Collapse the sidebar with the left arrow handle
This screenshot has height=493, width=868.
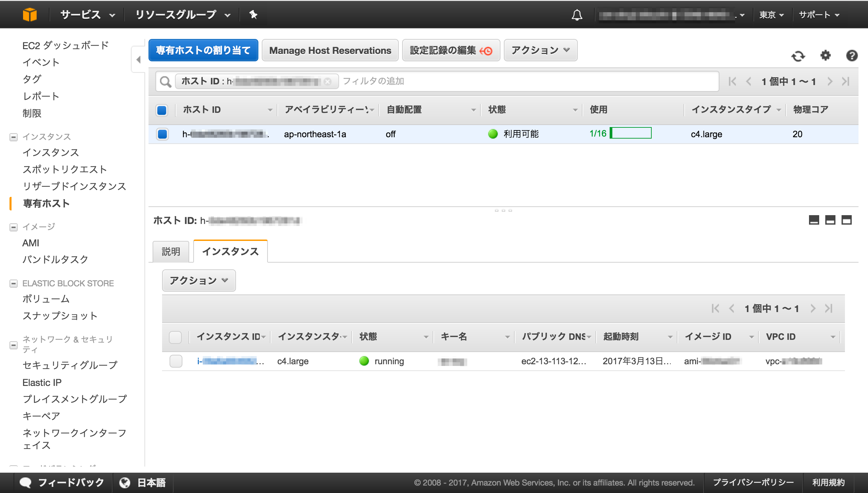tap(138, 60)
